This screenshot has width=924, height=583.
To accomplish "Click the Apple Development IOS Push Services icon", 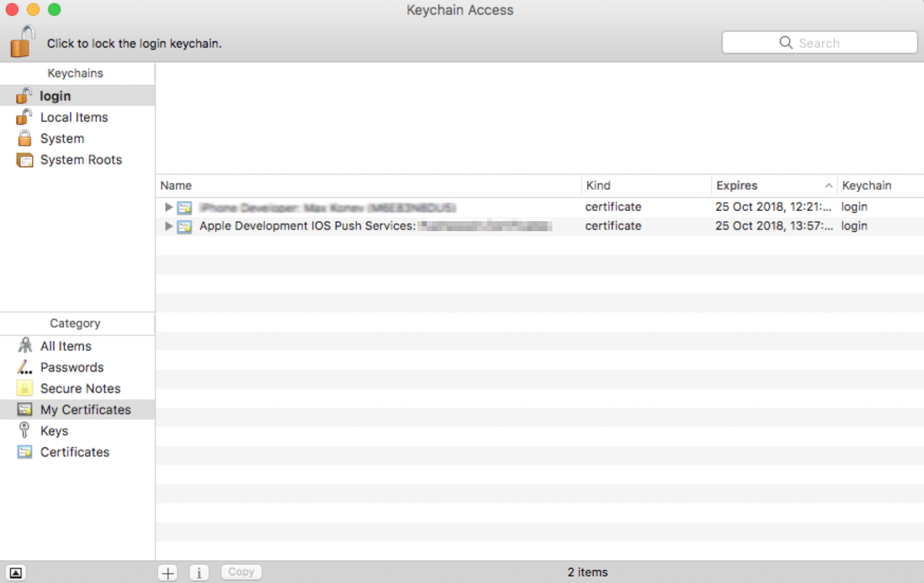I will coord(185,227).
